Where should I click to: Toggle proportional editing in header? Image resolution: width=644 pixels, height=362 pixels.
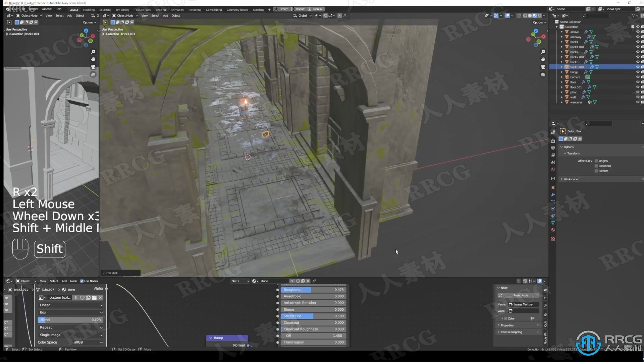tap(340, 16)
